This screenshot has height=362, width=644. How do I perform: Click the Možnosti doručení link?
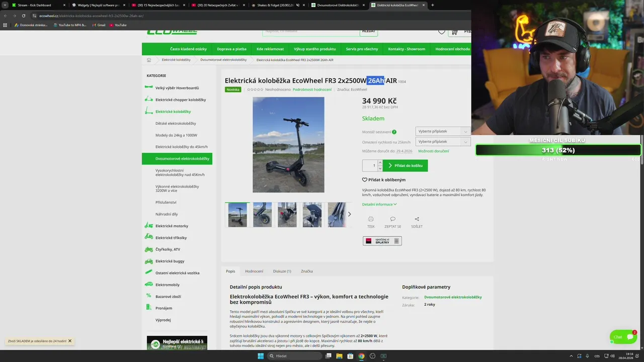[433, 151]
